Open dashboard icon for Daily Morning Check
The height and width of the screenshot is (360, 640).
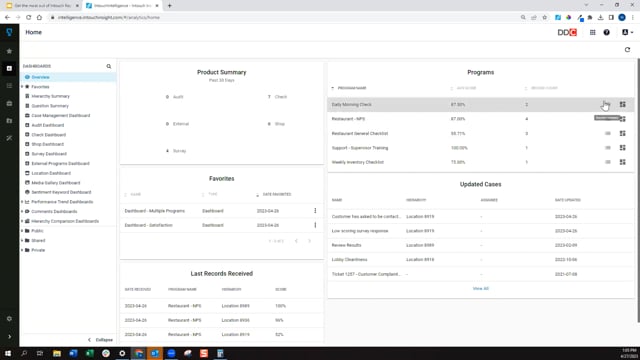point(622,104)
